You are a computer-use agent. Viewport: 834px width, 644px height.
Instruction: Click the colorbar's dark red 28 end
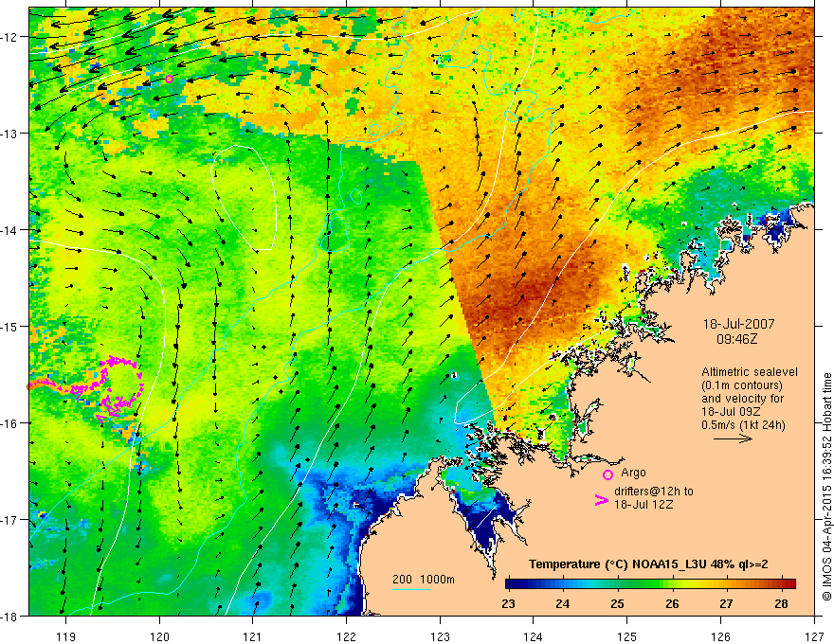[789, 583]
